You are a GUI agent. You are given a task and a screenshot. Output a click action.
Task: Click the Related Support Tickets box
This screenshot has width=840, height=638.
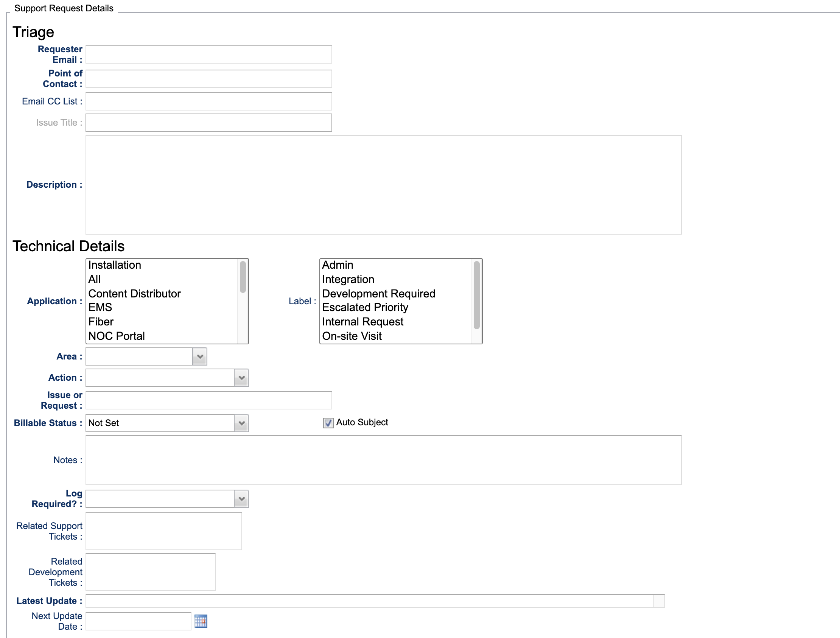[x=164, y=531]
